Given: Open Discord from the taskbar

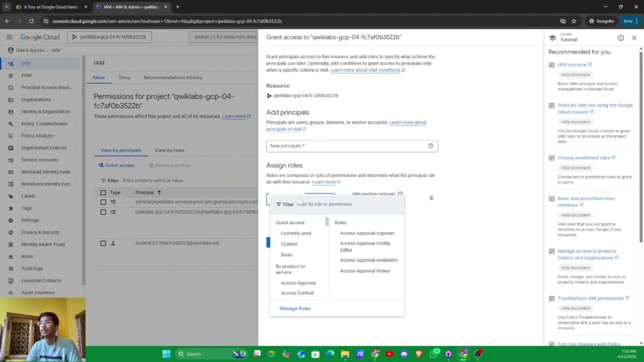Looking at the screenshot, I should [404, 354].
